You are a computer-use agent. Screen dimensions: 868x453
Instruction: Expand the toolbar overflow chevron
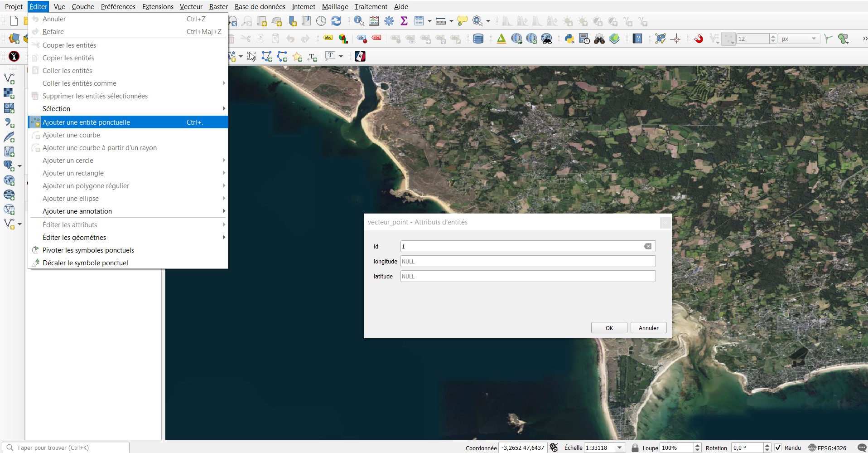click(x=864, y=39)
